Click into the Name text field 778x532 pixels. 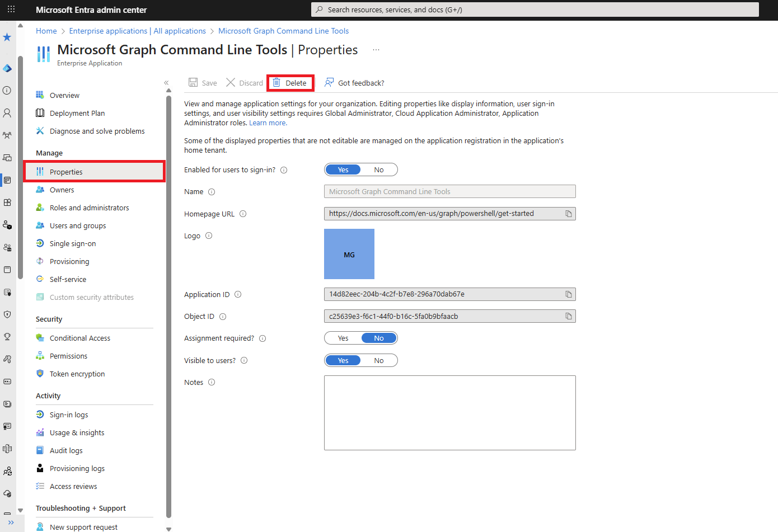pyautogui.click(x=450, y=191)
